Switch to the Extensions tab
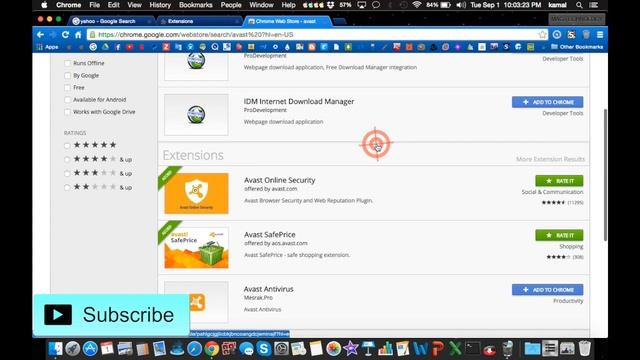640x360 pixels. coord(199,21)
